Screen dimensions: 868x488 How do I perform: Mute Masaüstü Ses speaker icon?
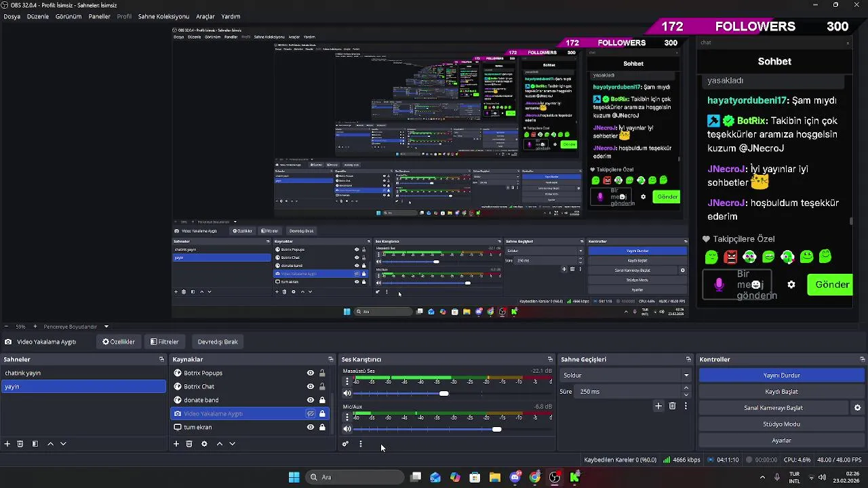coord(347,393)
